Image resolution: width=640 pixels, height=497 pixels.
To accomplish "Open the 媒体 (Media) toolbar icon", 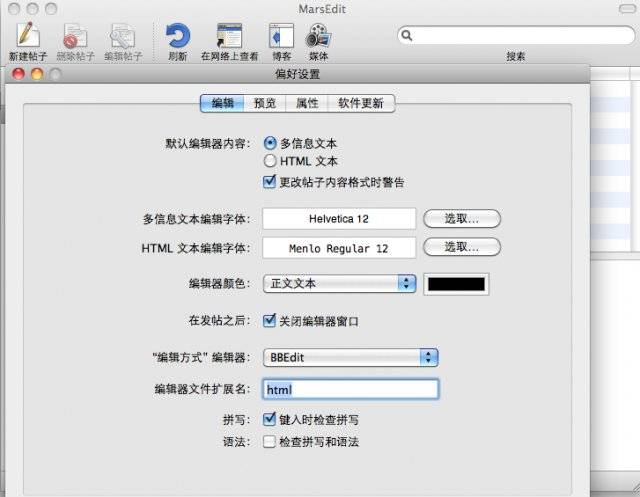I will [x=319, y=36].
